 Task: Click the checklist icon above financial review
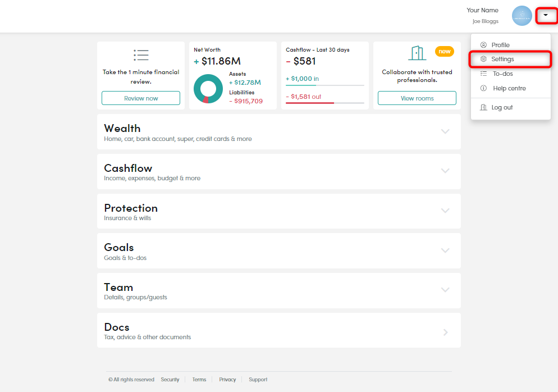[x=141, y=55]
